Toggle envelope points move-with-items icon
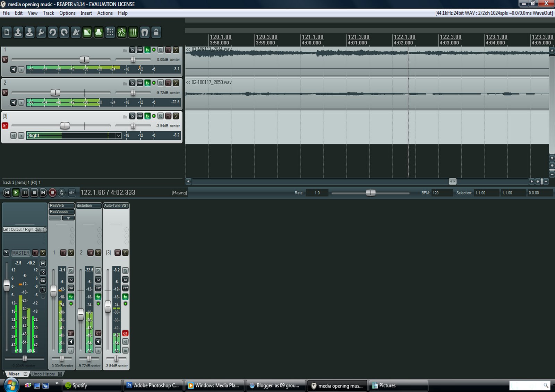The image size is (555, 392). pyautogui.click(x=121, y=33)
